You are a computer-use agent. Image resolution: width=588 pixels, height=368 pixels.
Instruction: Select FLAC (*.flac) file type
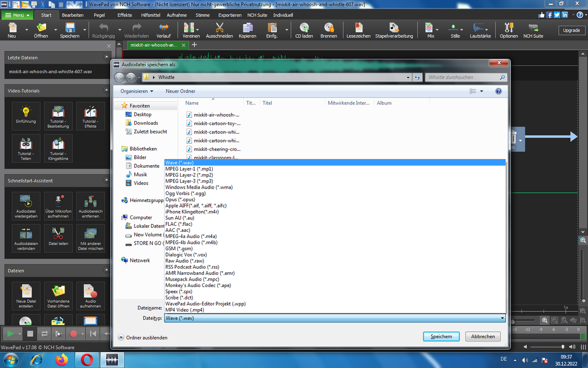[x=335, y=224]
